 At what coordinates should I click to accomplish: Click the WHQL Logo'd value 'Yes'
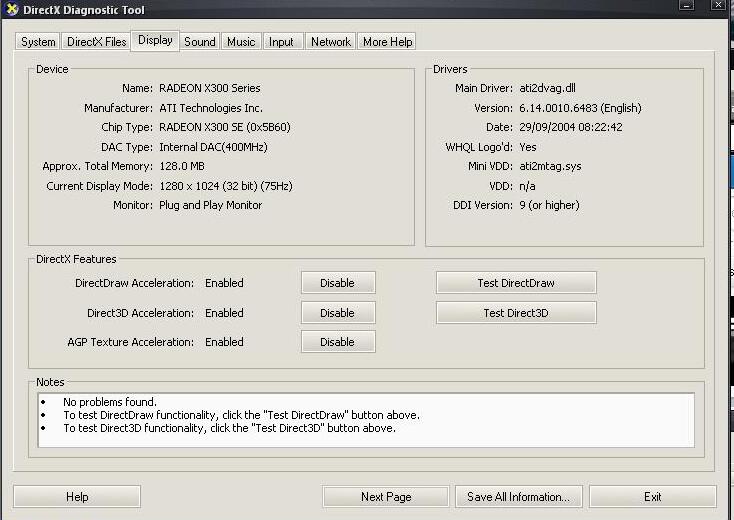point(528,147)
